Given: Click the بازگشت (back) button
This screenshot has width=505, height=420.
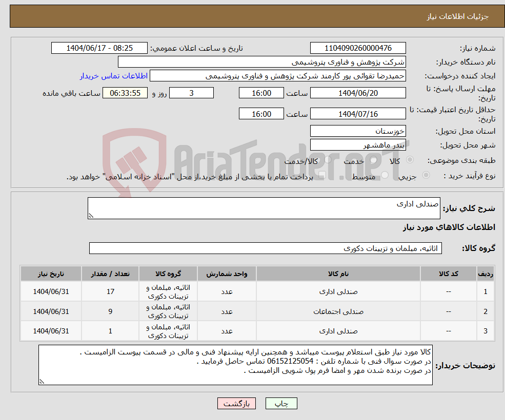Looking at the screenshot, I should tap(236, 403).
